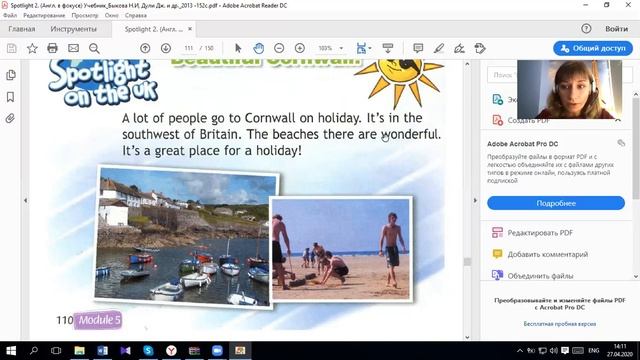Open the Просмотр menu
640x360 pixels.
pyautogui.click(x=85, y=15)
